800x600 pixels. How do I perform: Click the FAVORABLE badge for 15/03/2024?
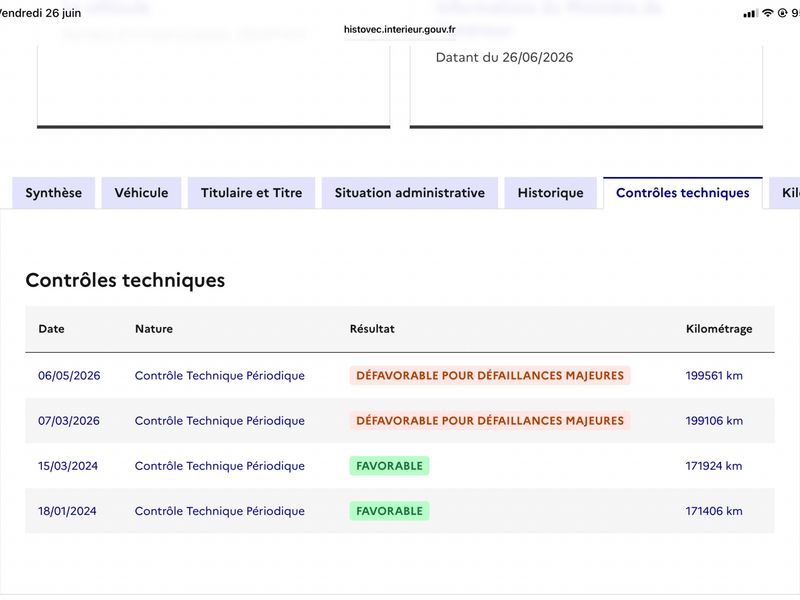point(389,466)
